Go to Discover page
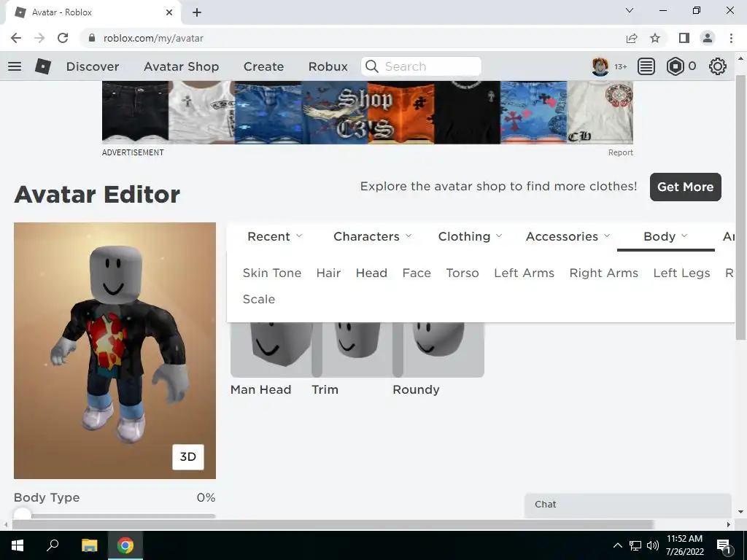The height and width of the screenshot is (560, 747). [x=93, y=66]
